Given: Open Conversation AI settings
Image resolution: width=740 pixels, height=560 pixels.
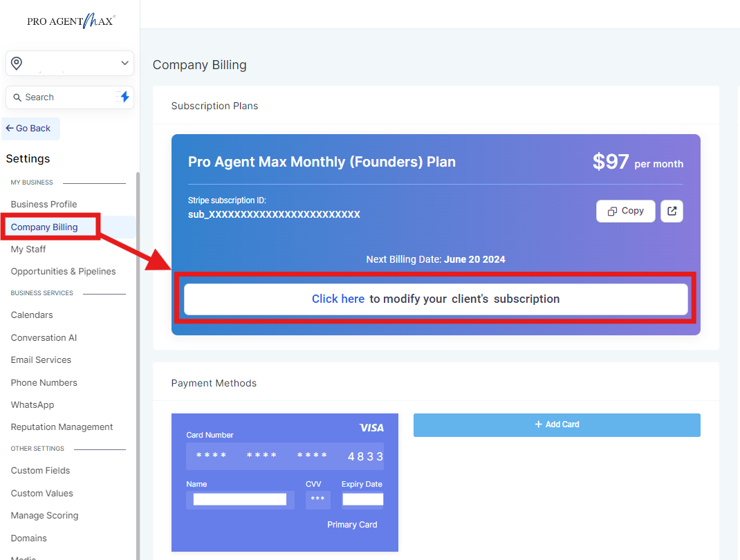Looking at the screenshot, I should 44,338.
